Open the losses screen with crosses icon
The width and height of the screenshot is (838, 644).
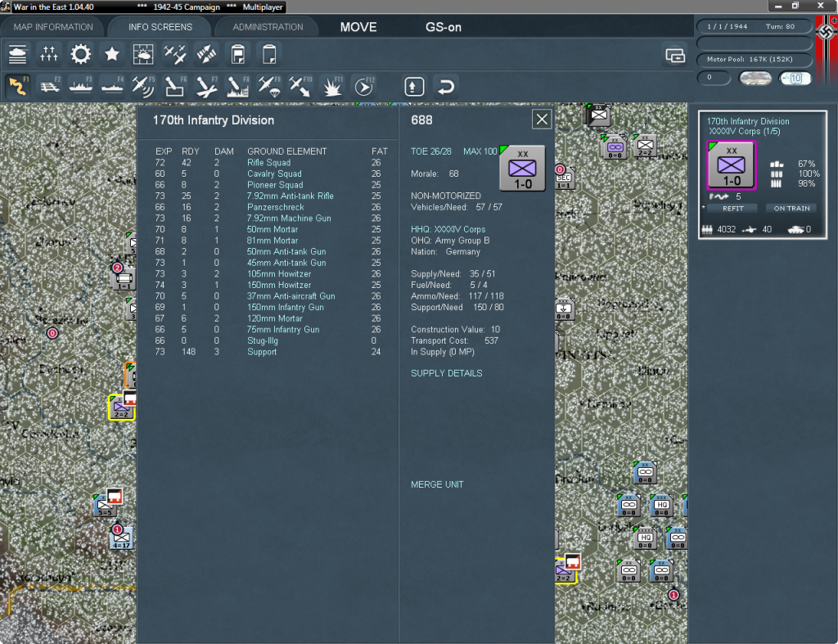48,55
